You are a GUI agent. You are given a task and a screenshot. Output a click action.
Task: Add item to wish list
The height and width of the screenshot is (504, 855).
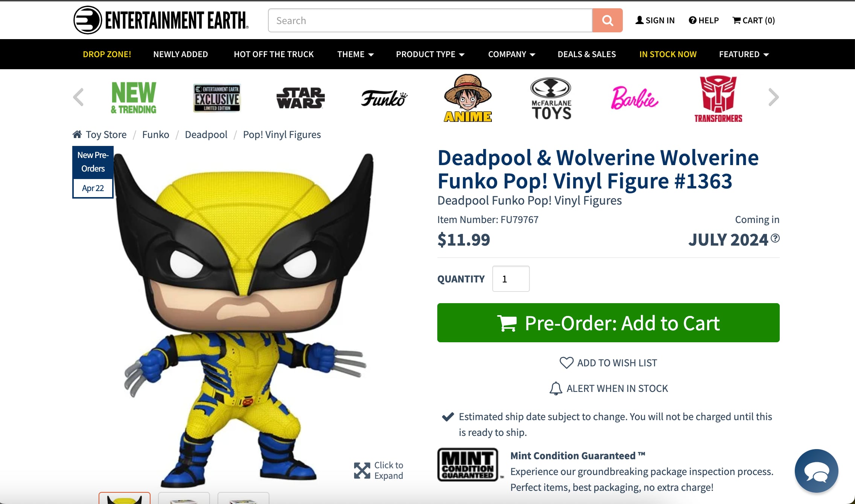pos(608,363)
